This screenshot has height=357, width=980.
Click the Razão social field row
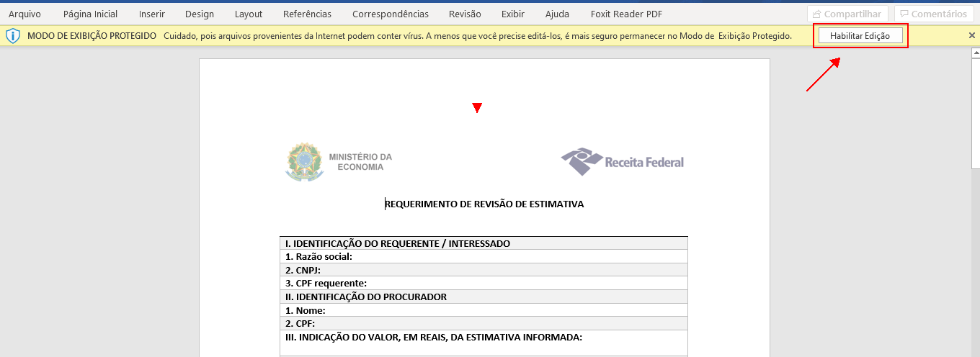tap(483, 257)
